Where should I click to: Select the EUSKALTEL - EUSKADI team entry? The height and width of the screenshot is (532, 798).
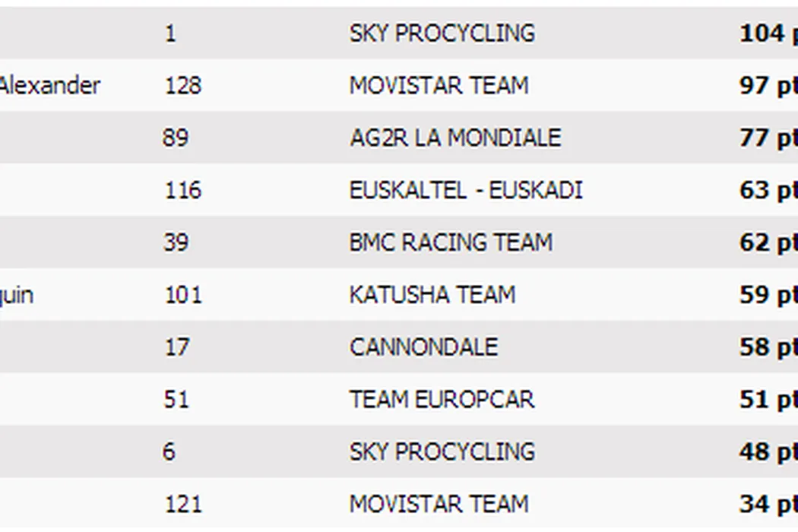465,190
